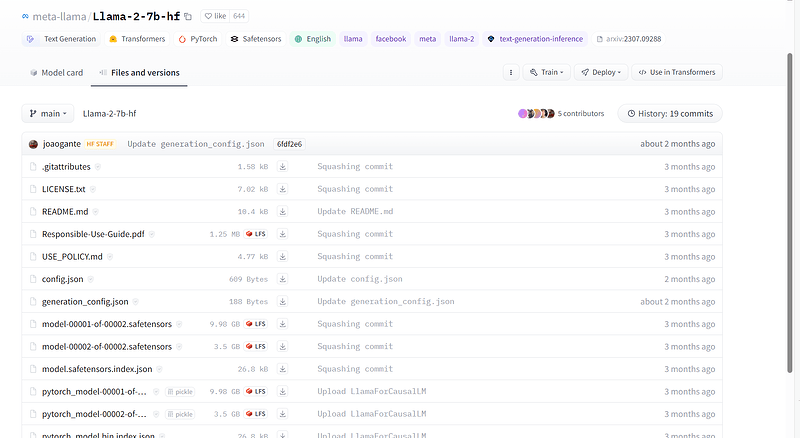This screenshot has height=438, width=800.
Task: Click pickle badge on pytorch_model-00002
Action: tap(180, 414)
